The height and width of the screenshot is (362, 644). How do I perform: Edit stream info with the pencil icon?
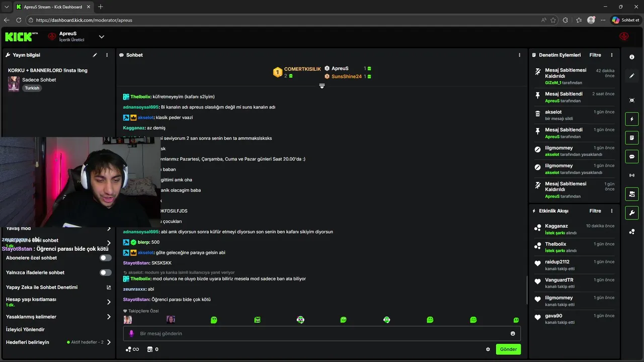(x=95, y=55)
